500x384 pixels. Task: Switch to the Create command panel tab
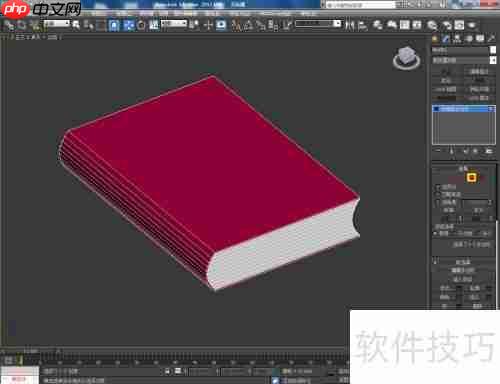pos(435,39)
